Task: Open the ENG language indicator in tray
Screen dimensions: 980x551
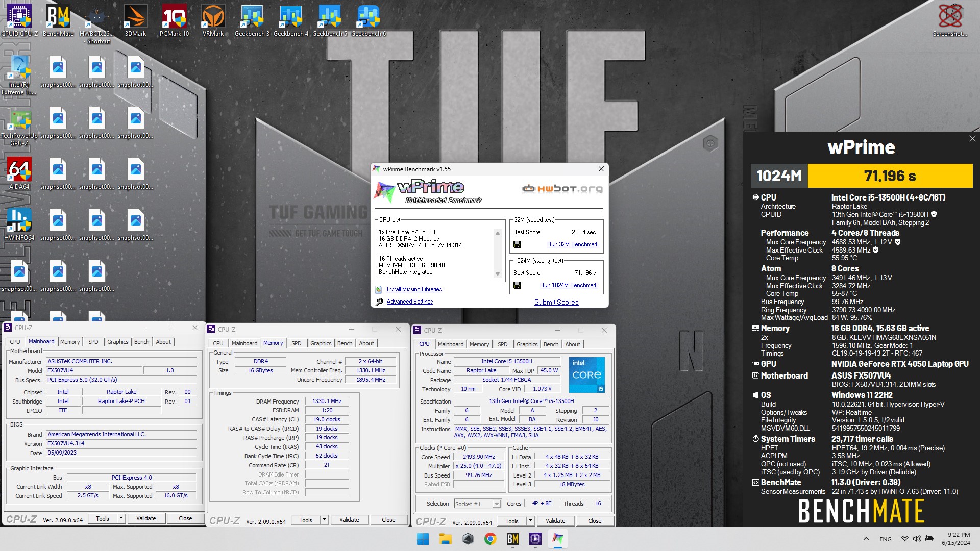Action: [x=886, y=539]
